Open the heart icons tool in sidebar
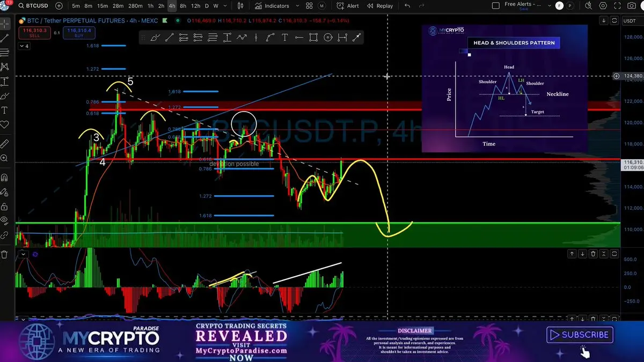Screen dimensions: 644x362 coord(5,125)
